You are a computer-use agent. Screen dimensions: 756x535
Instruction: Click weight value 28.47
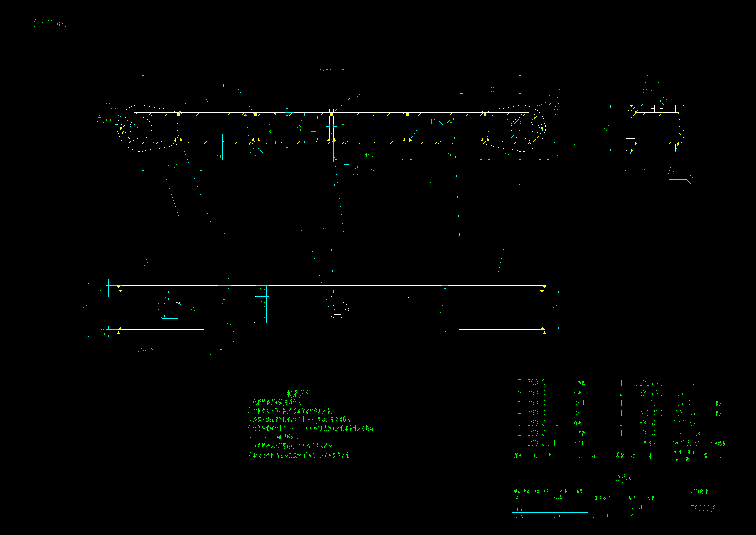[693, 423]
